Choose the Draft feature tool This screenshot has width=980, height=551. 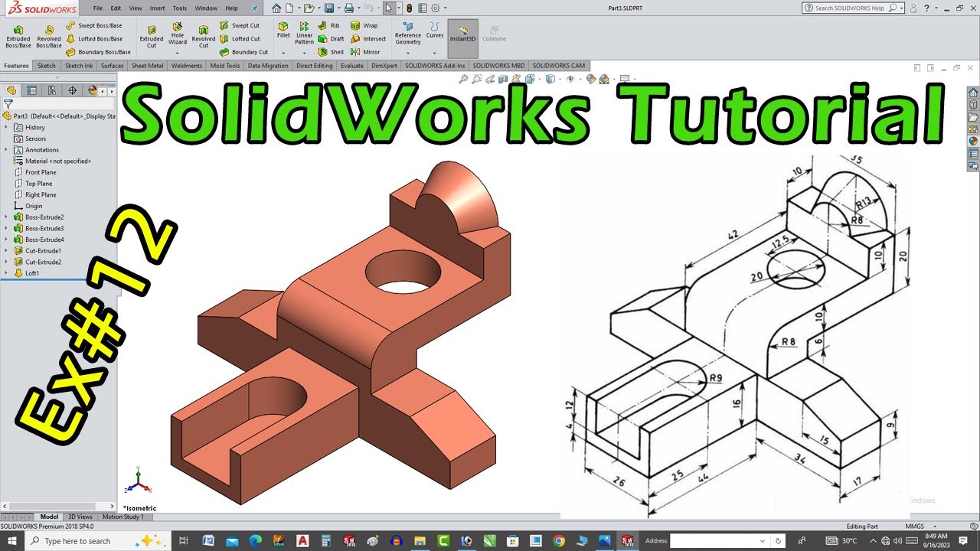coord(332,38)
